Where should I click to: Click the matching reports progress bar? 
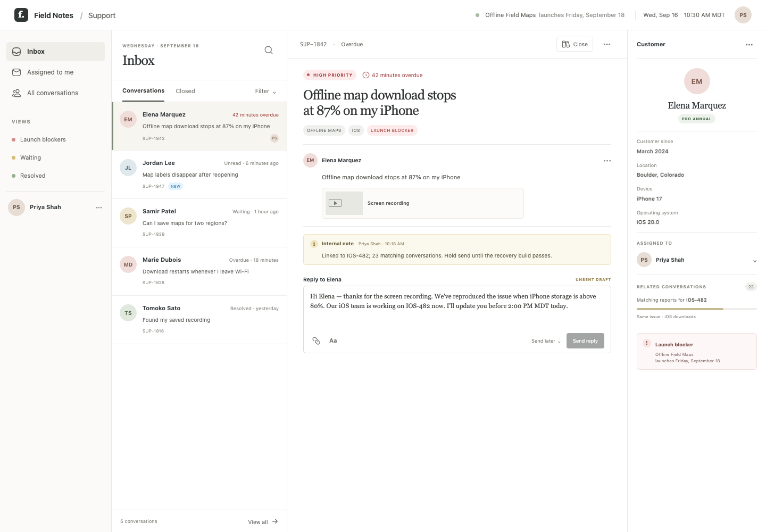pos(696,309)
